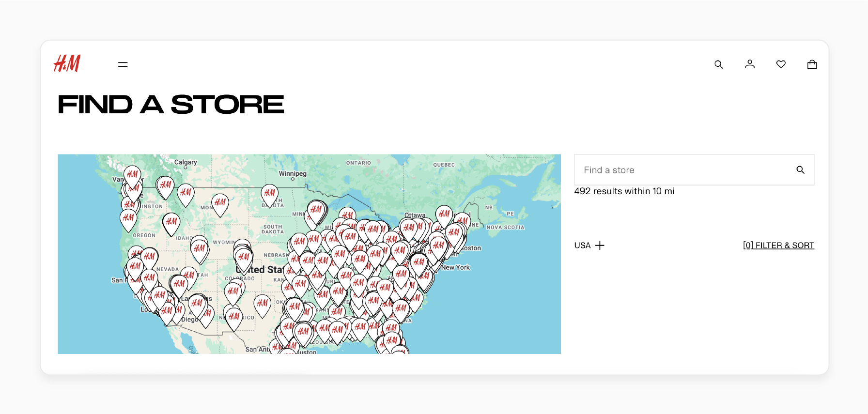Image resolution: width=868 pixels, height=414 pixels.
Task: Select the store pin in Montana
Action: 220,204
